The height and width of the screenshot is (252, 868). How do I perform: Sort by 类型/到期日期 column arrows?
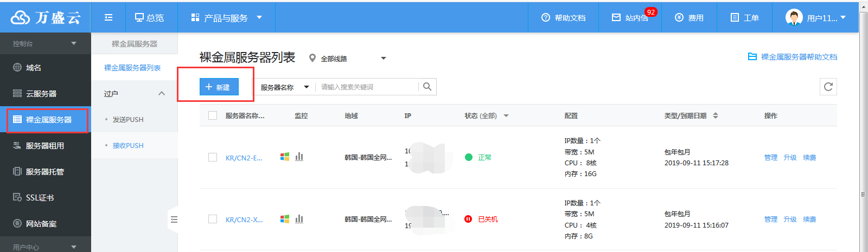pyautogui.click(x=715, y=115)
